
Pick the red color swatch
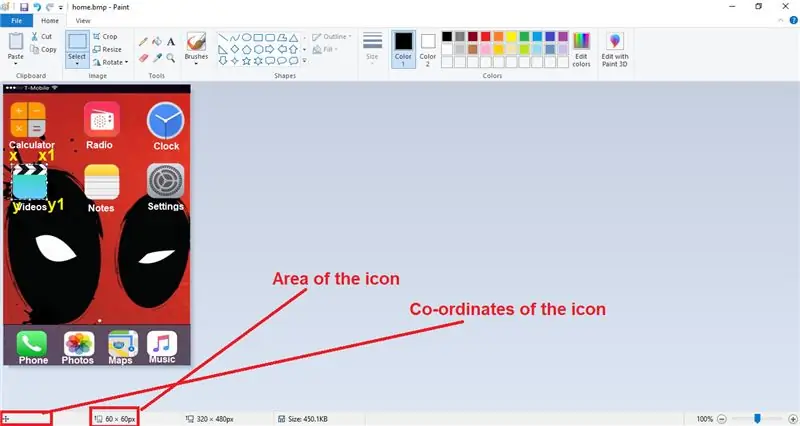point(485,36)
